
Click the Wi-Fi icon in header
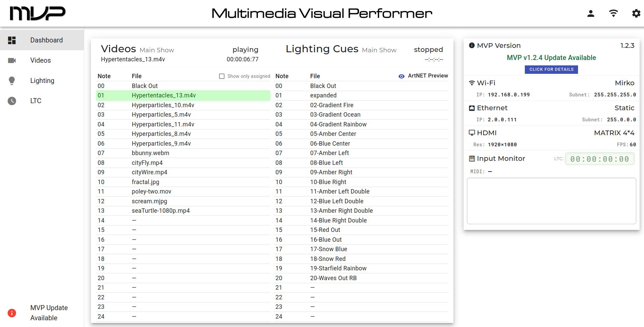point(613,13)
